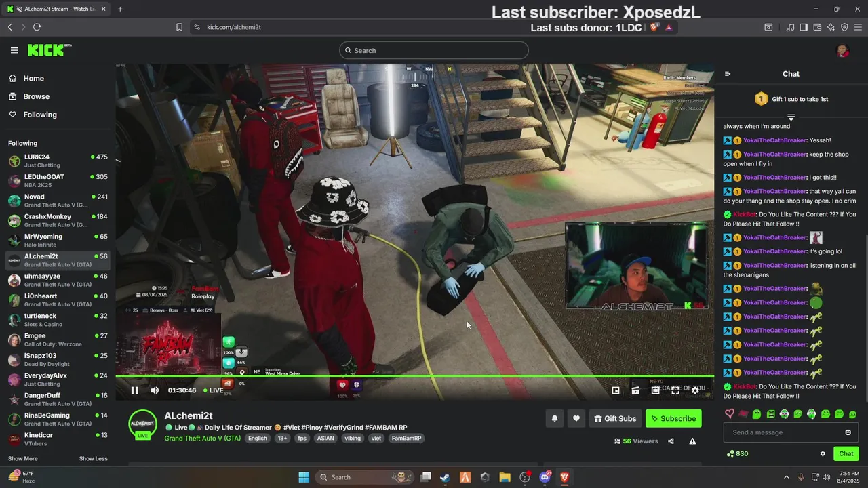Click the green Subscribe button
Viewport: 868px width, 488px height.
point(673,419)
